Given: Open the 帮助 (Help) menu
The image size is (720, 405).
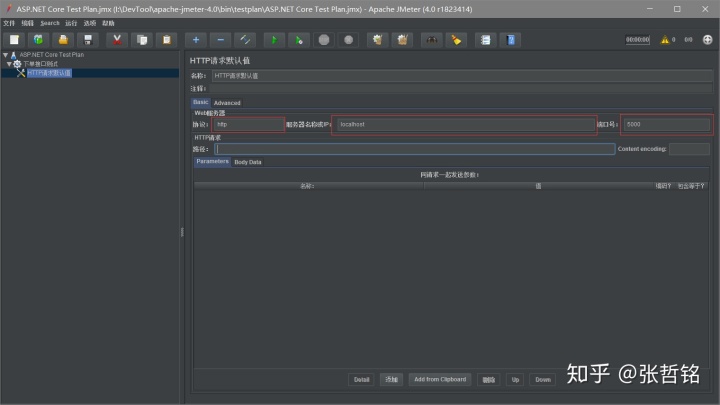Looking at the screenshot, I should (108, 23).
